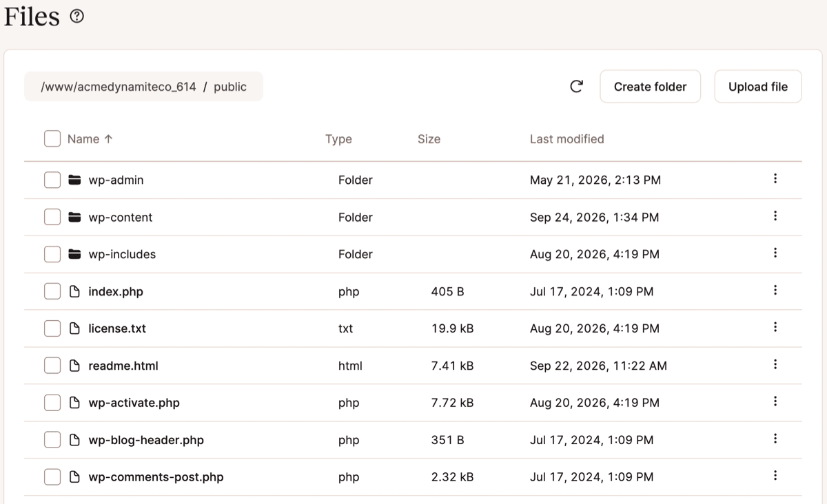Screen dimensions: 827x504
Task: Sort by the Type column header
Action: (x=338, y=139)
